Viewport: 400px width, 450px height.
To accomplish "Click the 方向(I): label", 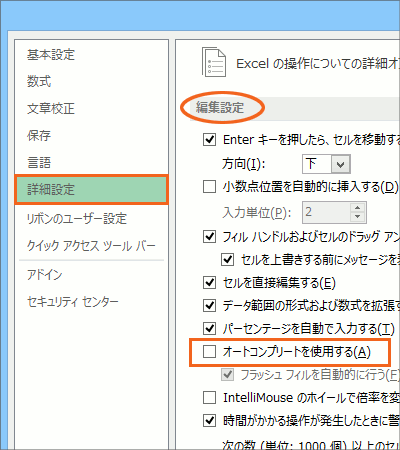I will point(244,164).
